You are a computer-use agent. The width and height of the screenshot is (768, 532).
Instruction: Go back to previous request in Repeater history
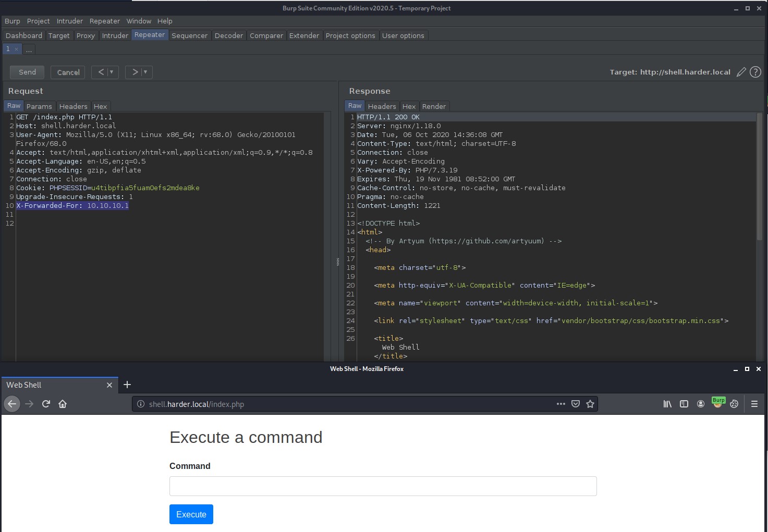pos(101,72)
